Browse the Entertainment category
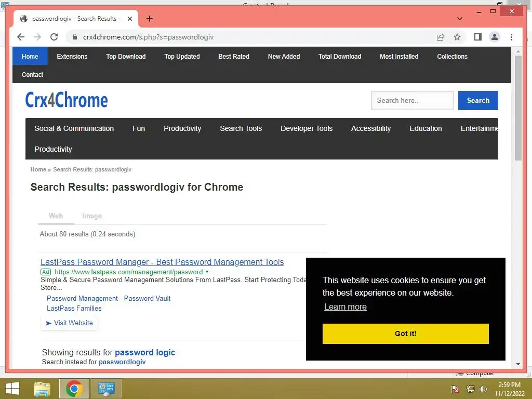Image resolution: width=532 pixels, height=399 pixels. [479, 128]
